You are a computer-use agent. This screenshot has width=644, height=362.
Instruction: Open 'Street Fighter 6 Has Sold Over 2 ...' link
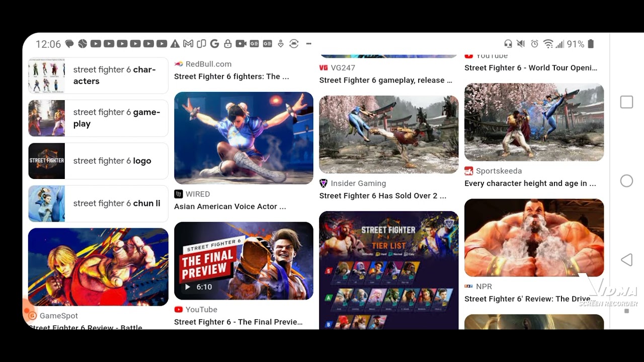pyautogui.click(x=382, y=196)
